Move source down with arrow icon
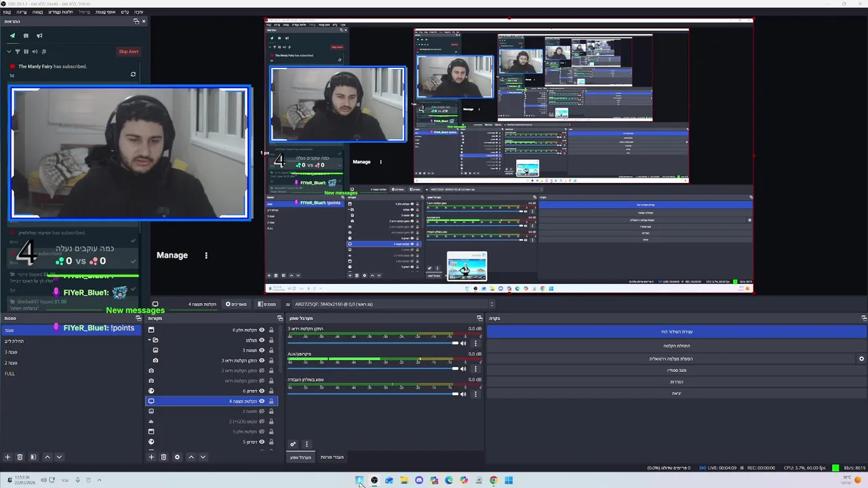This screenshot has width=868, height=488. [x=203, y=457]
